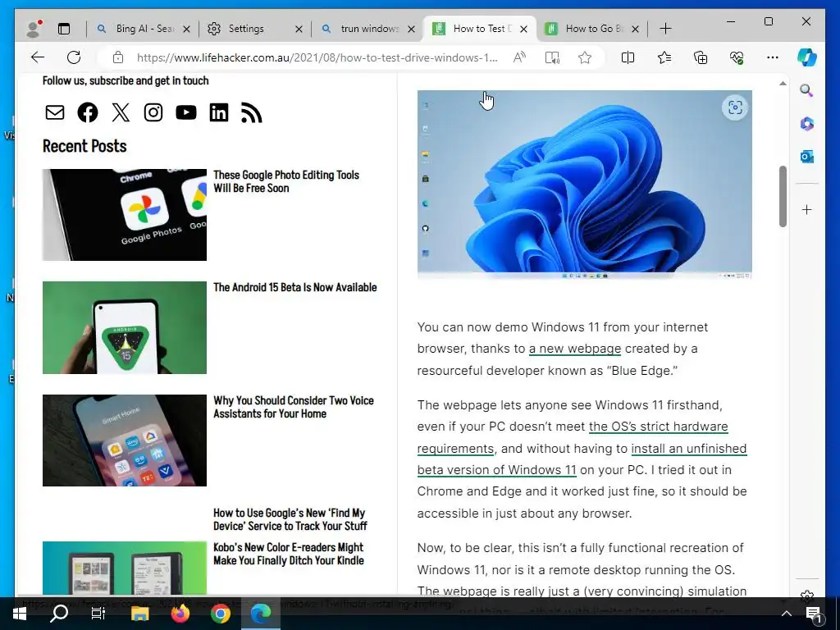Visit Lifehacker YouTube channel icon
This screenshot has width=840, height=630.
[186, 112]
